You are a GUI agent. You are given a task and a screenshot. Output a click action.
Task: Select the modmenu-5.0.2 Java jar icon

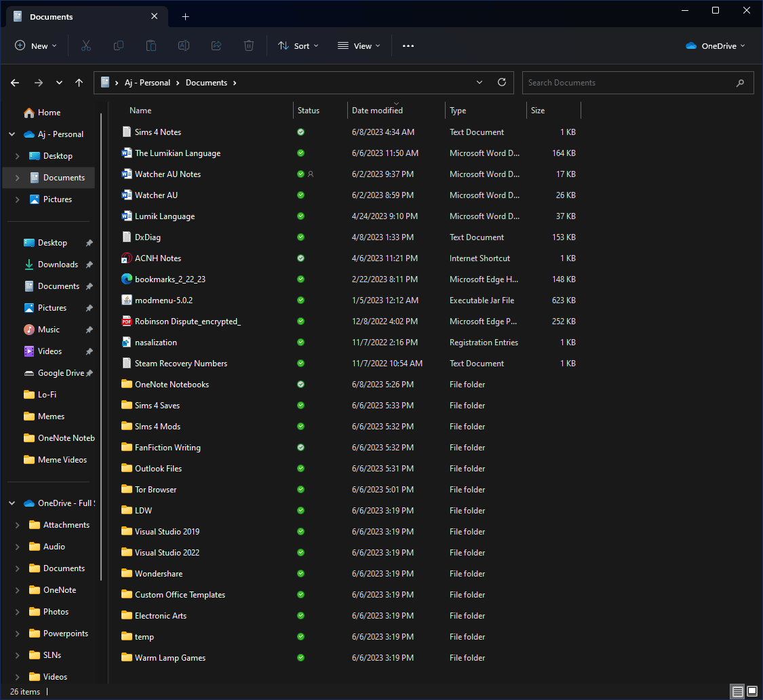(x=127, y=300)
